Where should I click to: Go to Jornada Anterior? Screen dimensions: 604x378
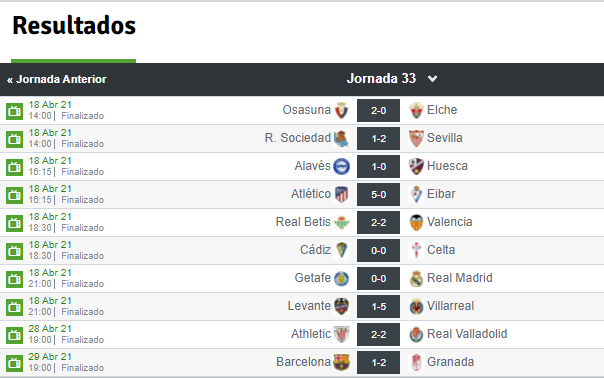[x=57, y=79]
